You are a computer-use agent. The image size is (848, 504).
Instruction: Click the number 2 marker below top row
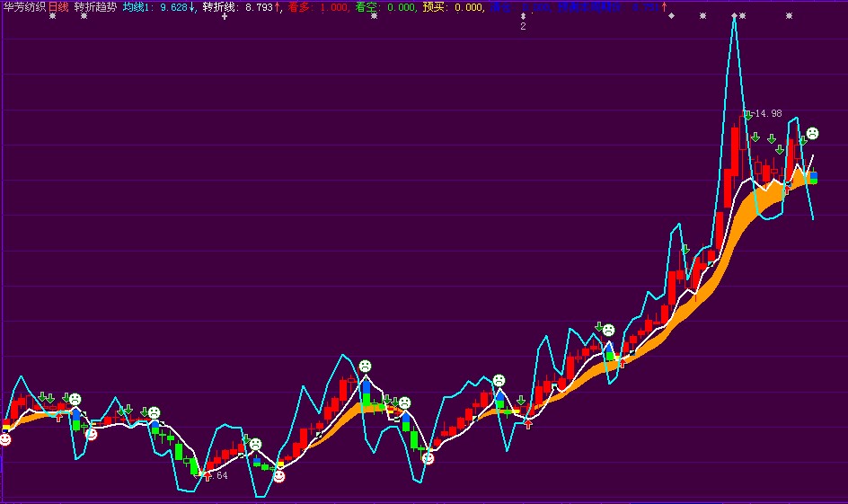coord(523,26)
